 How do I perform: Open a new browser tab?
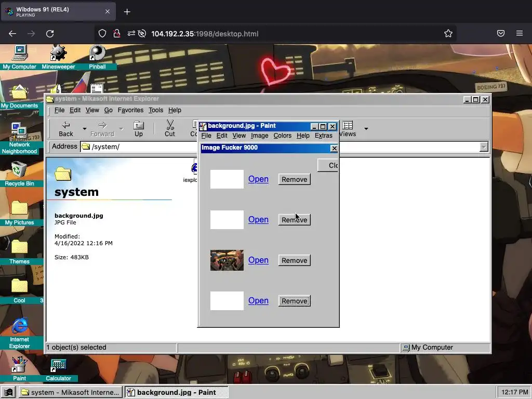tap(127, 12)
